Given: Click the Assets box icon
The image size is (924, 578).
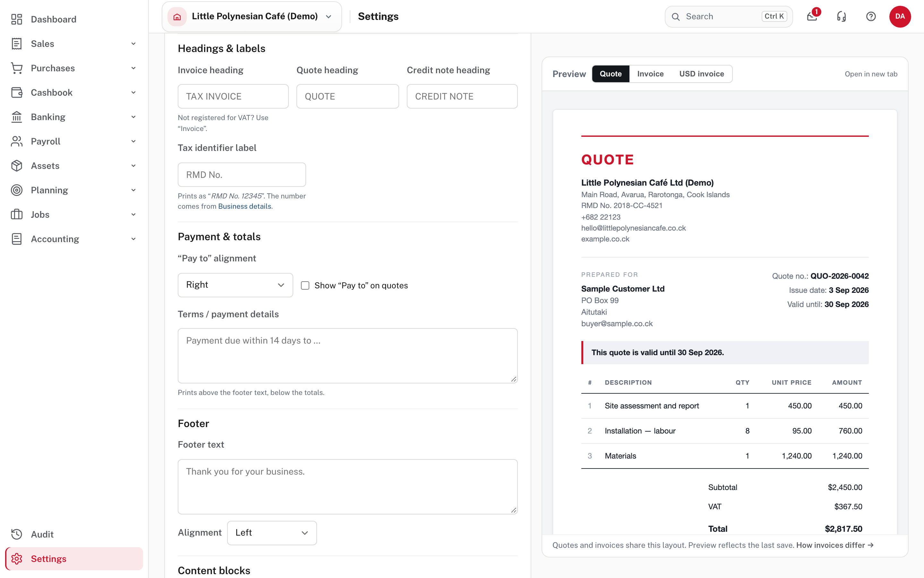Looking at the screenshot, I should pos(16,166).
